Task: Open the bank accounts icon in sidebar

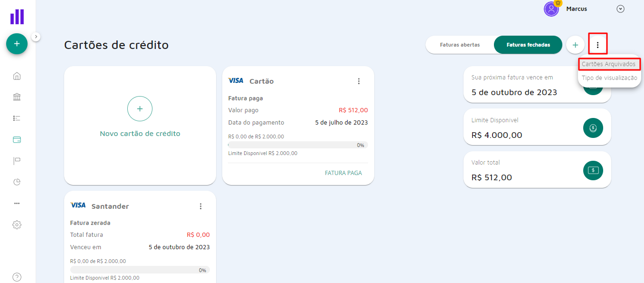Action: point(17,97)
